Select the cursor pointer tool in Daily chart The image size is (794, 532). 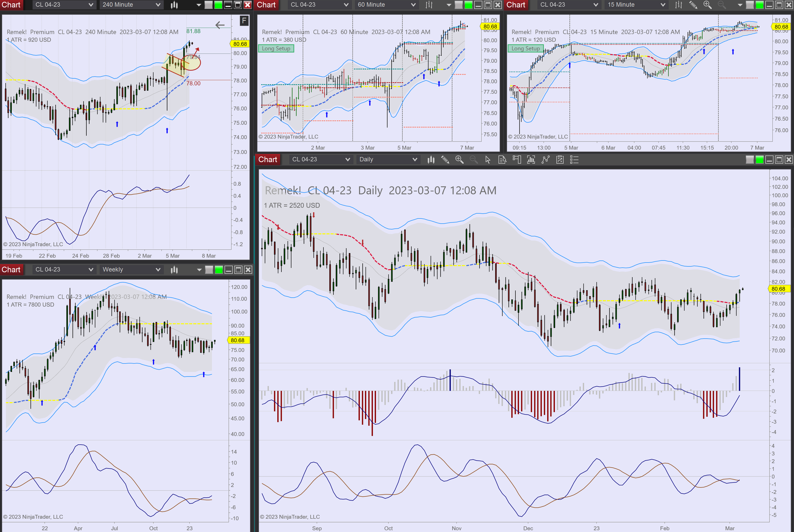coord(488,159)
